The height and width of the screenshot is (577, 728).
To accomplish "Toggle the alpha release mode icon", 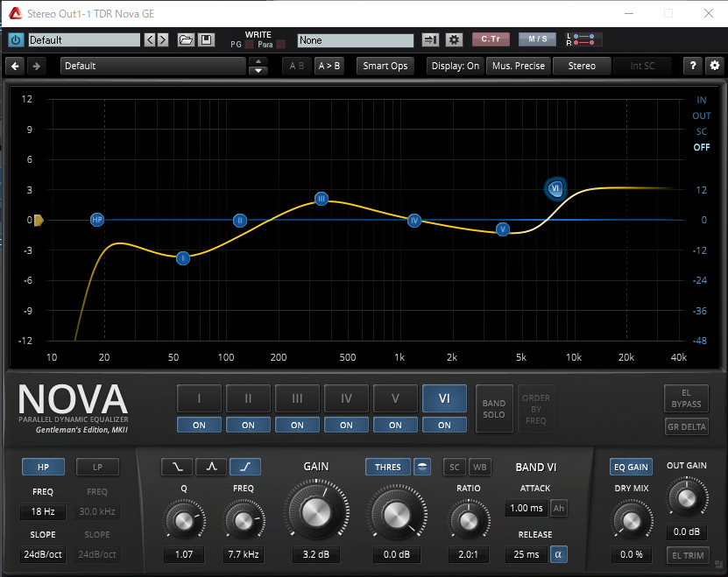I will pos(559,554).
